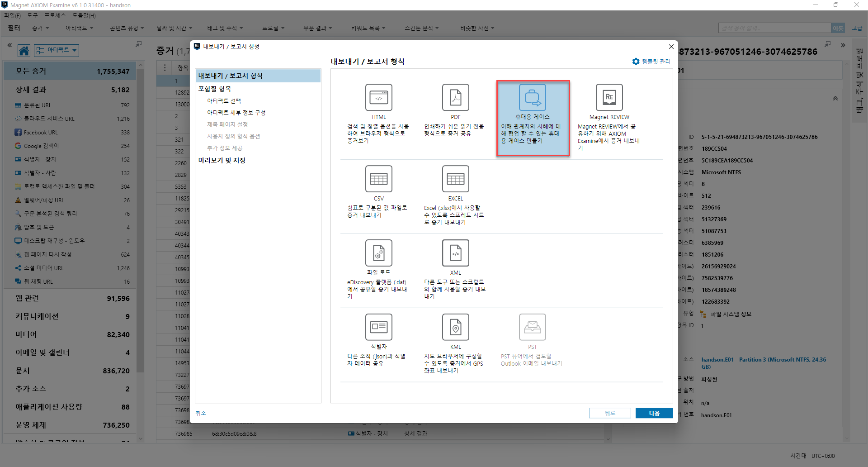
Task: Choose the KML GPS export icon
Action: coord(455,327)
